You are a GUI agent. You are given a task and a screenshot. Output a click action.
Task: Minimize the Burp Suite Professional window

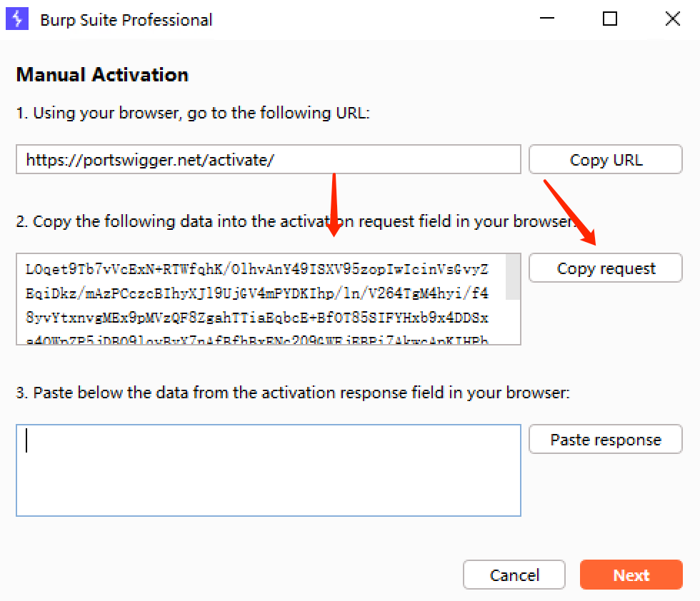pos(546,19)
